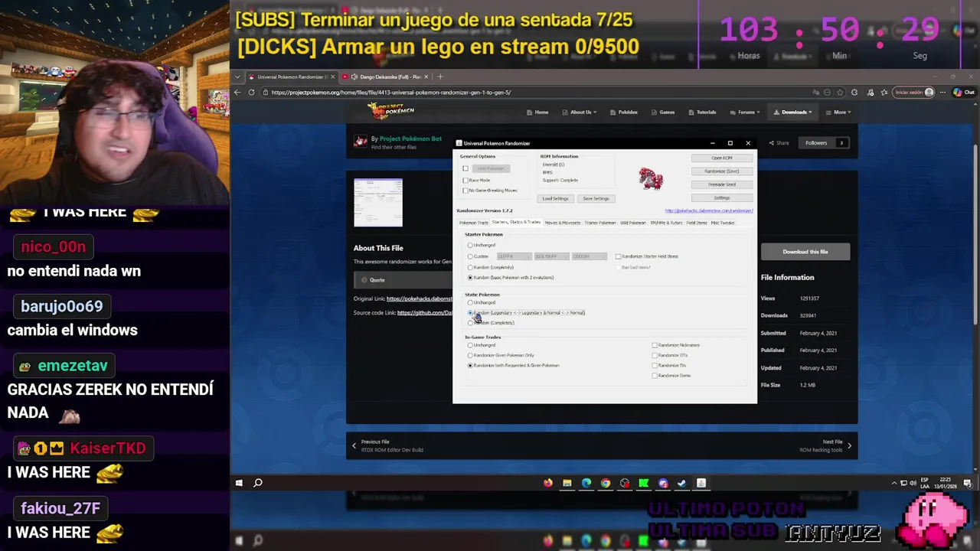Open the browser's three-dots menu
The height and width of the screenshot is (551, 980).
pyautogui.click(x=944, y=93)
